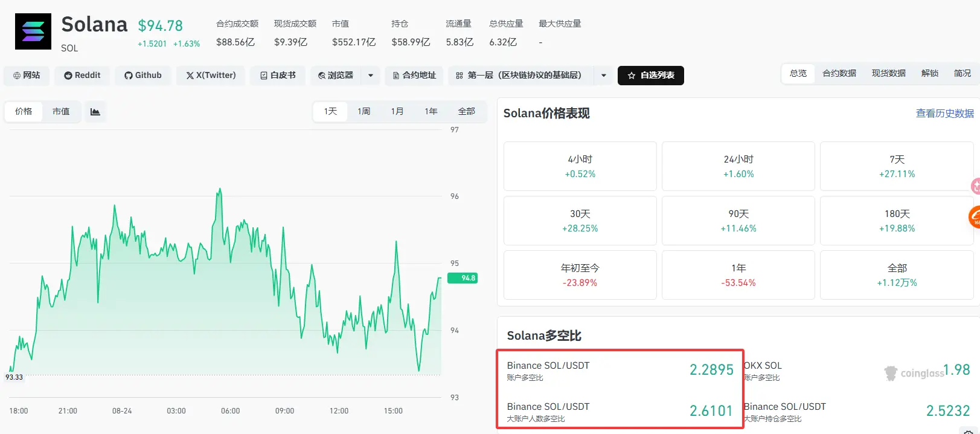The width and height of the screenshot is (980, 434).
Task: Expand the category tag dropdown arrow
Action: coord(603,76)
